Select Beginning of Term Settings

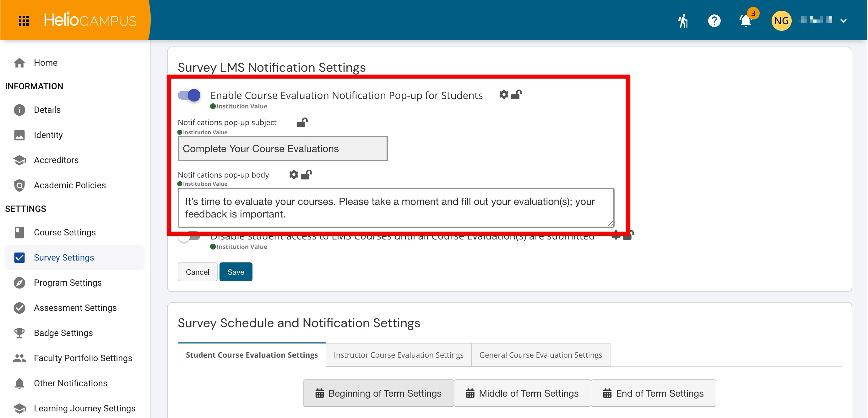point(378,393)
